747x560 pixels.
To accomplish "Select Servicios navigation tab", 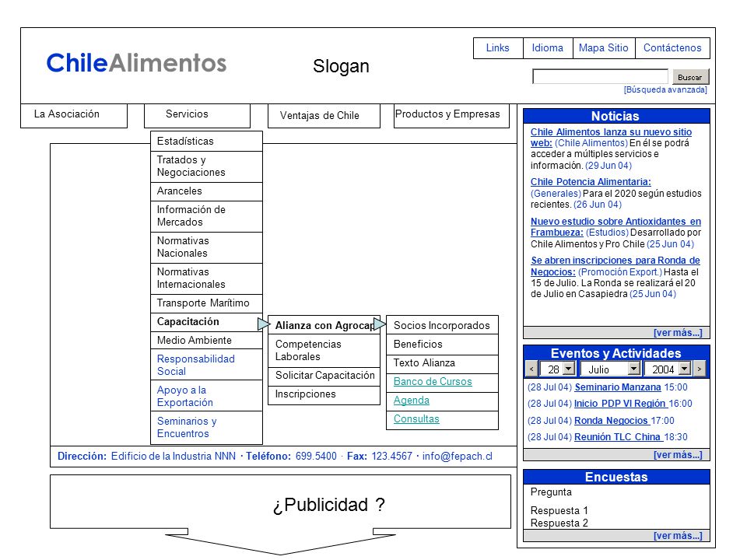I will pyautogui.click(x=197, y=116).
